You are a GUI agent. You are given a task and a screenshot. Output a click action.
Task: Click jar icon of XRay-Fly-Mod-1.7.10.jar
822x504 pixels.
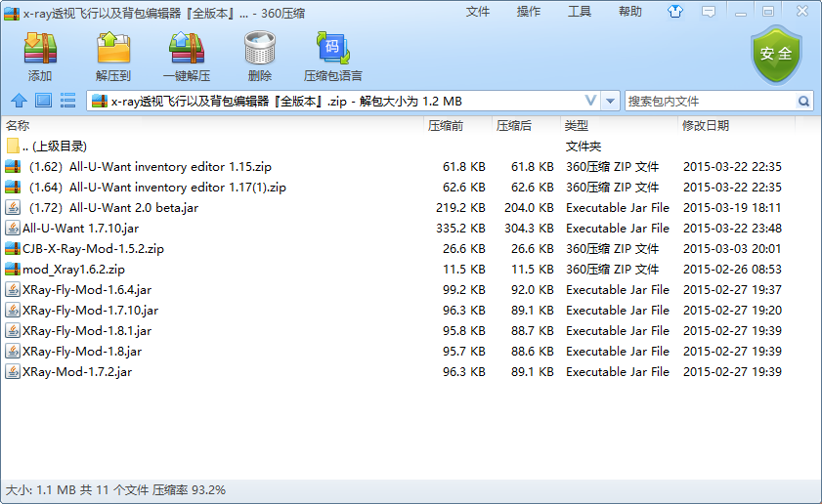click(13, 311)
